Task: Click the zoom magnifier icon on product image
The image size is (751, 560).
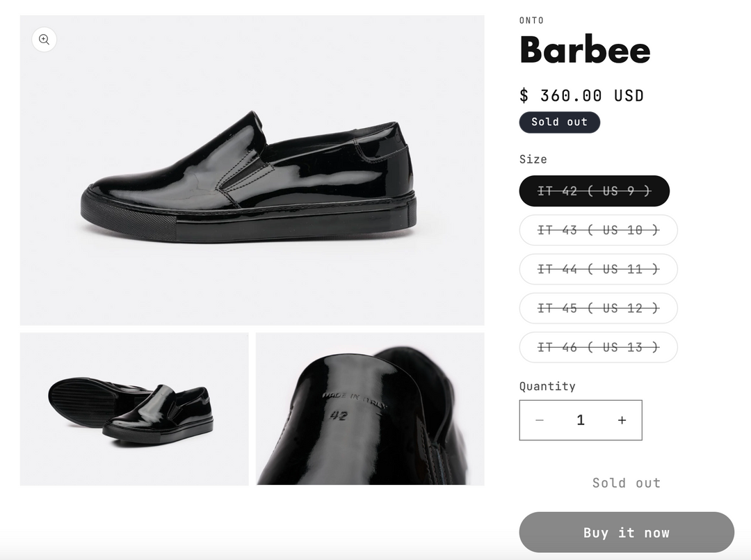Action: [x=44, y=40]
